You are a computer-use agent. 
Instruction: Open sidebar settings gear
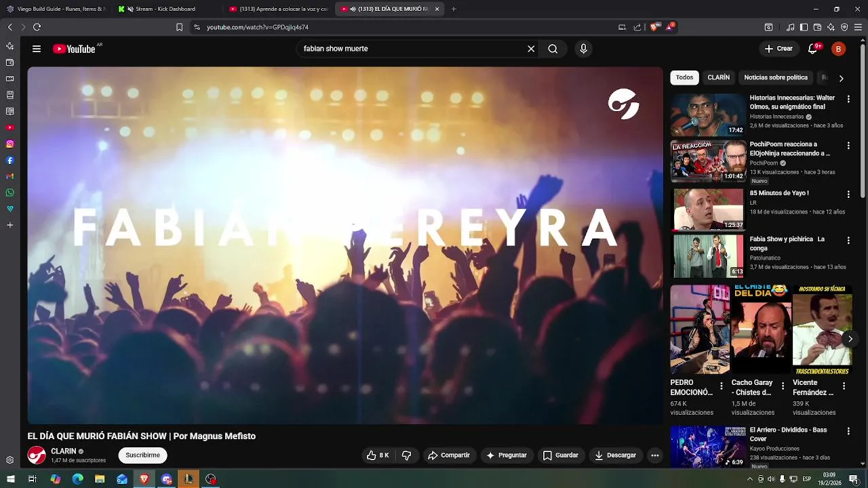[9, 460]
